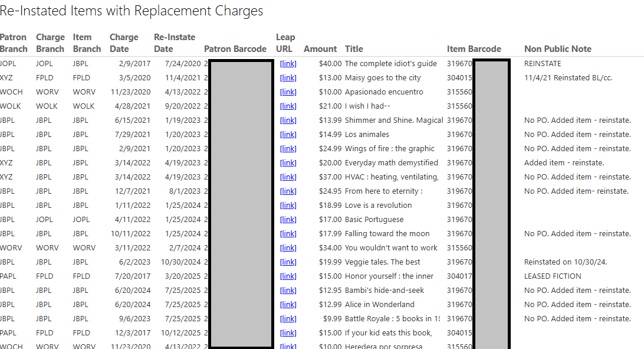Click the Amount column header

click(x=320, y=49)
